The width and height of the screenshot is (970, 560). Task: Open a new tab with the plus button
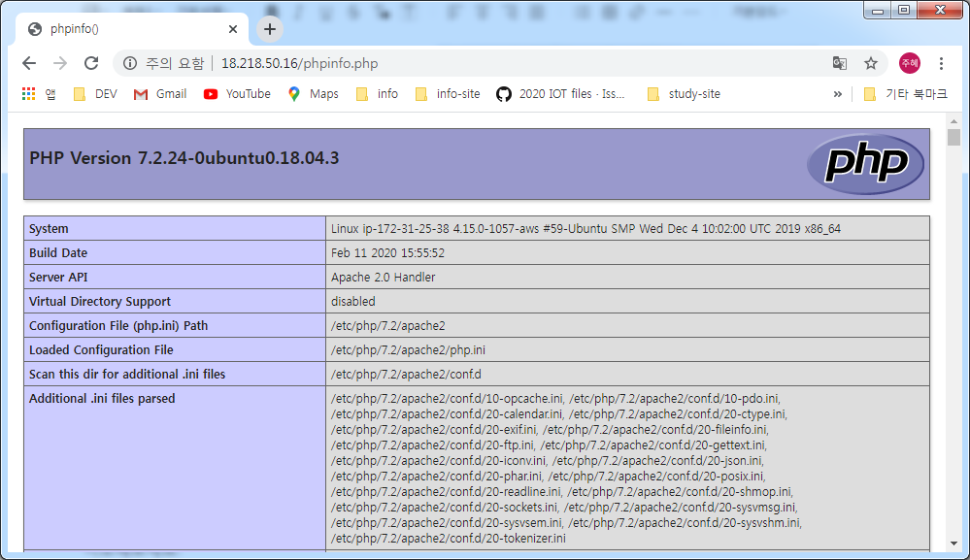[270, 29]
